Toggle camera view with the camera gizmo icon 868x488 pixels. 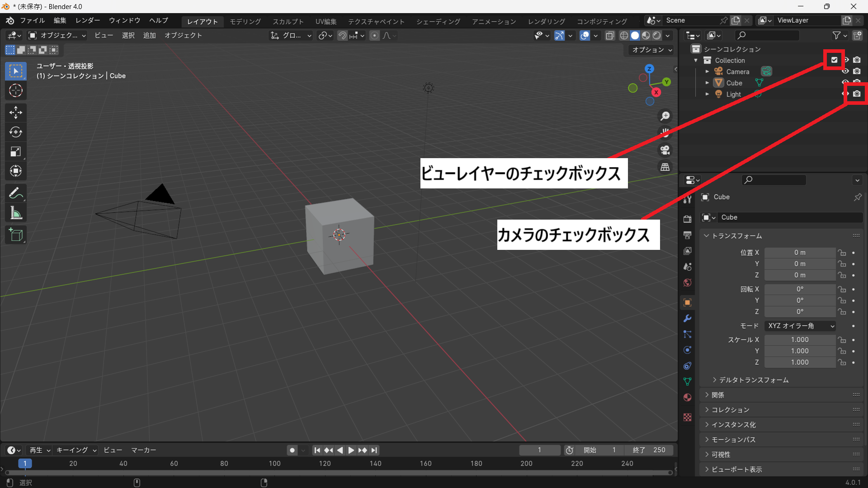tap(665, 150)
